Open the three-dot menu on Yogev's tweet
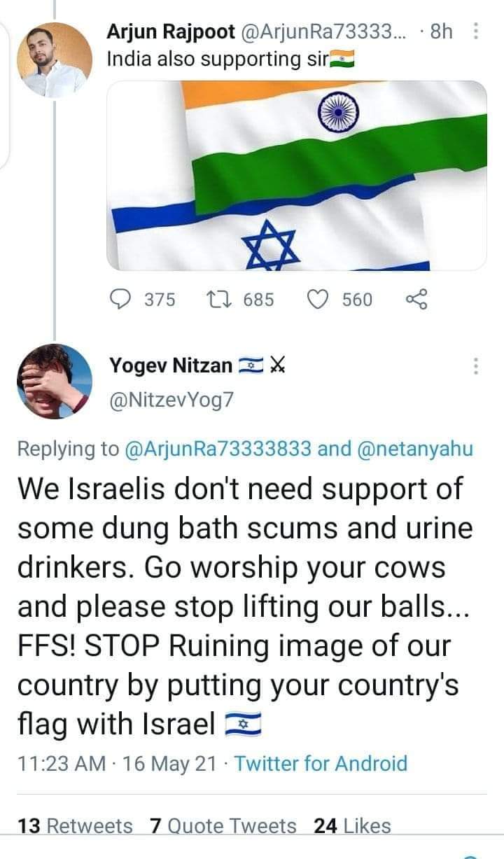This screenshot has height=859, width=504. point(476,366)
